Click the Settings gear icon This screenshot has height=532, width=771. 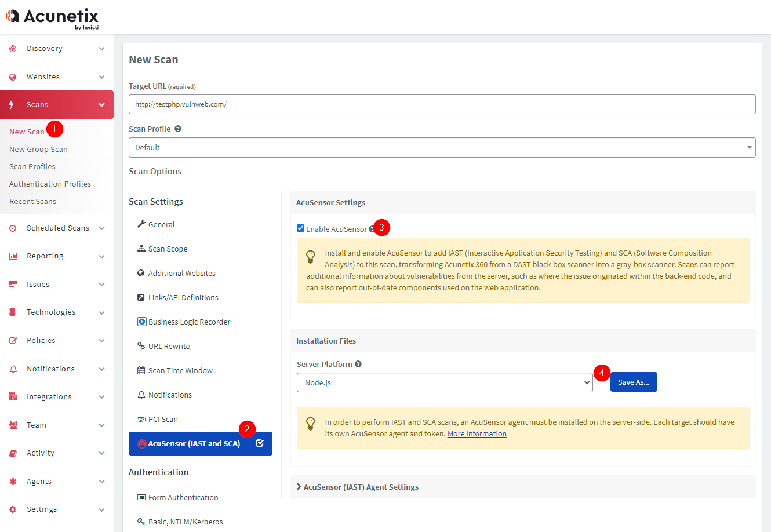(13, 509)
